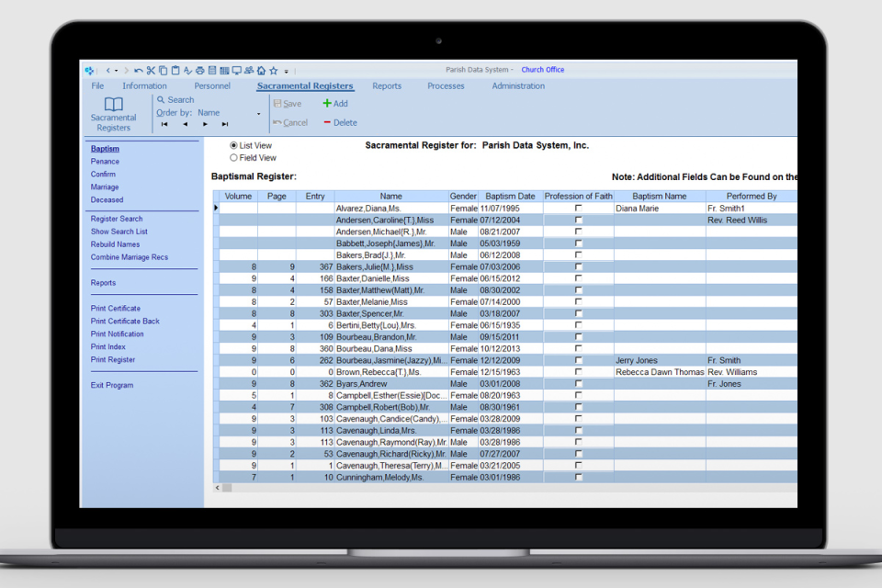This screenshot has width=882, height=588.
Task: Toggle Profession of Faith for Andersen, Caroline
Action: click(x=578, y=220)
